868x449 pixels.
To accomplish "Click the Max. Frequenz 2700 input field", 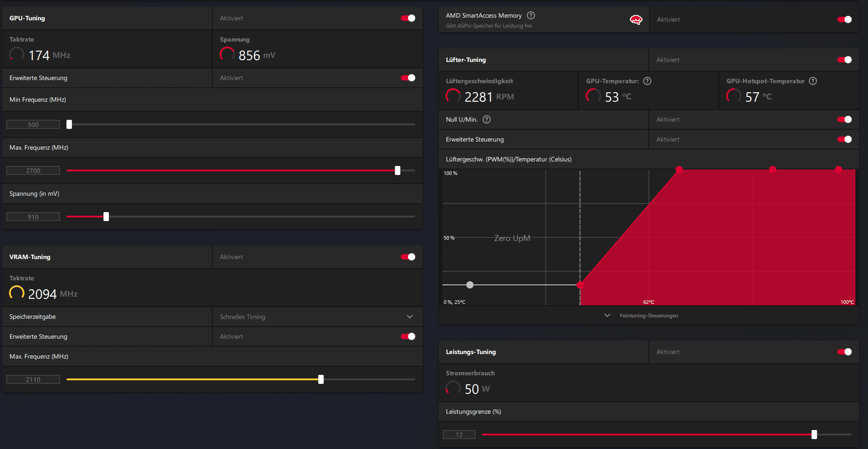I will [33, 170].
